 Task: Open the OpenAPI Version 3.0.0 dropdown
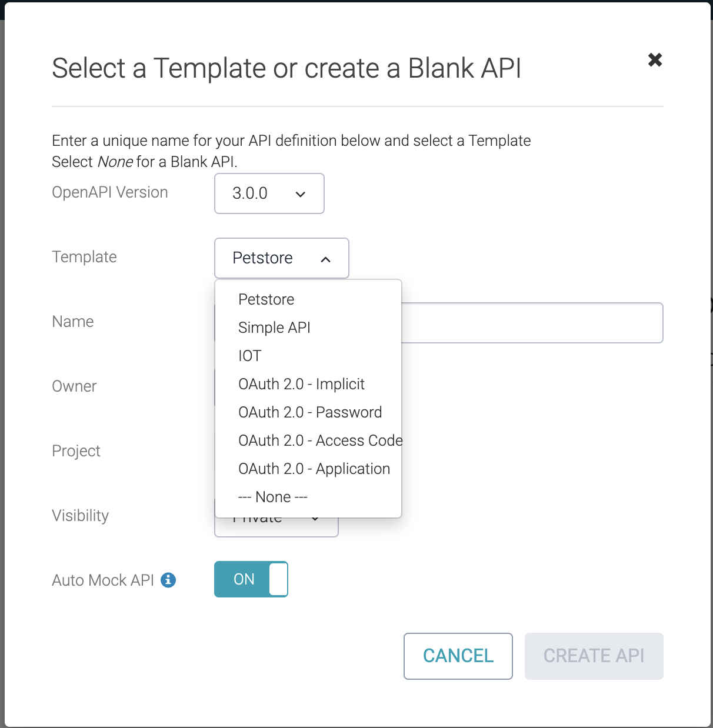point(269,193)
